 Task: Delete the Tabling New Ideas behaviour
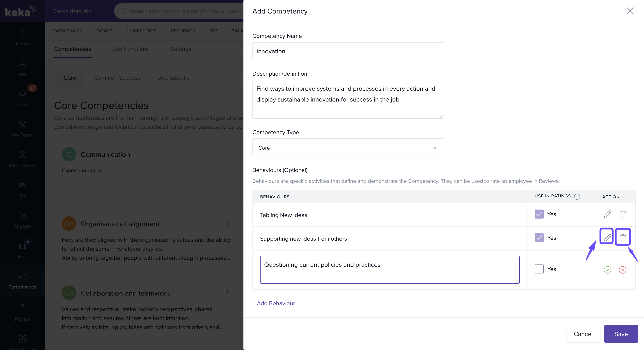tap(623, 214)
